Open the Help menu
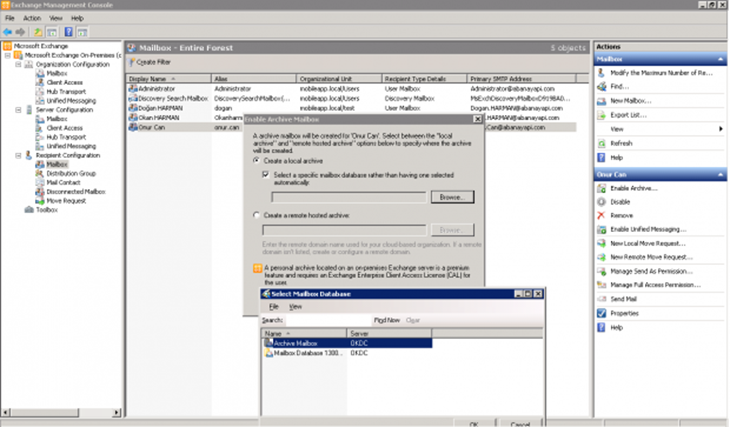This screenshot has height=427, width=730. pyautogui.click(x=77, y=18)
